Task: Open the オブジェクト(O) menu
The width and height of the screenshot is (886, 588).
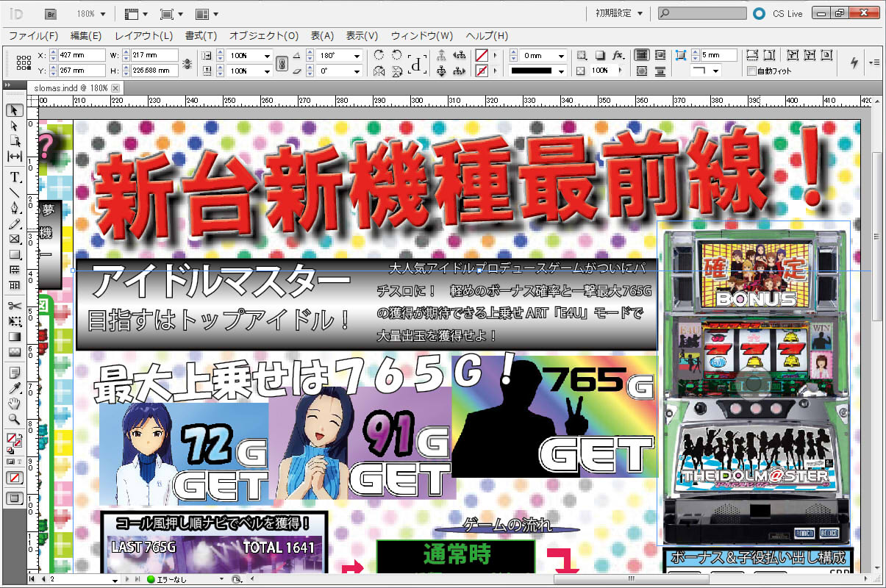Action: coord(264,35)
